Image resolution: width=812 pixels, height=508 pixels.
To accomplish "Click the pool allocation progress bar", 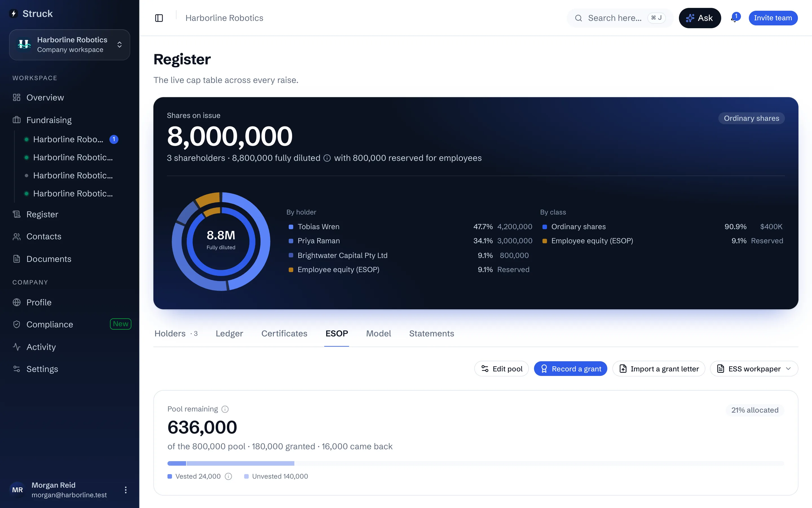I will point(475,464).
